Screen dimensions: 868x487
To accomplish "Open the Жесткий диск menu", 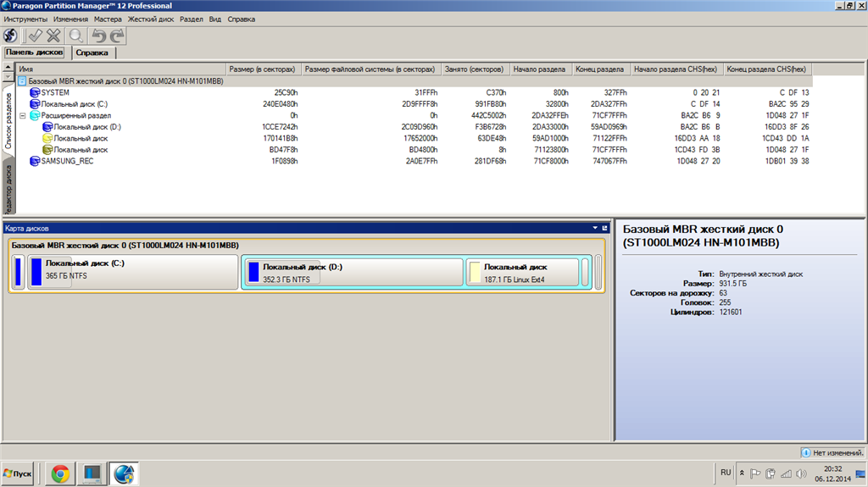I will (151, 19).
